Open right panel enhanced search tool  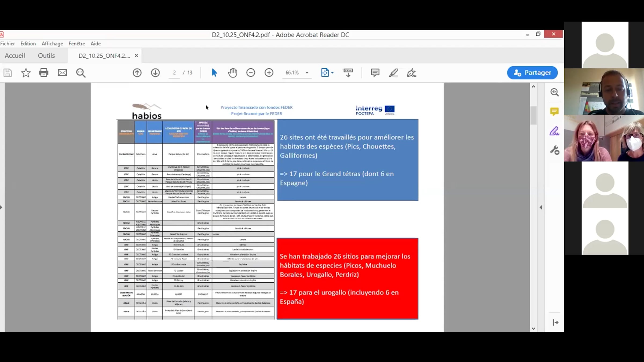554,92
